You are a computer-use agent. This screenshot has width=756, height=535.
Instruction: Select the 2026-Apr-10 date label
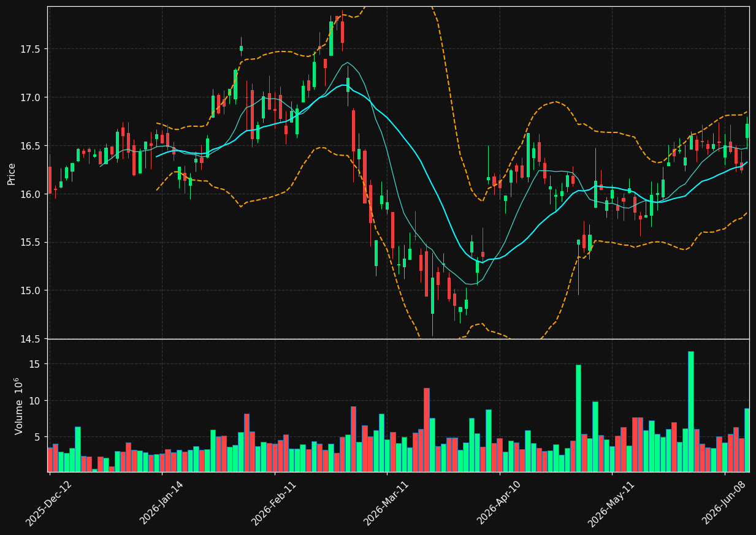click(499, 503)
